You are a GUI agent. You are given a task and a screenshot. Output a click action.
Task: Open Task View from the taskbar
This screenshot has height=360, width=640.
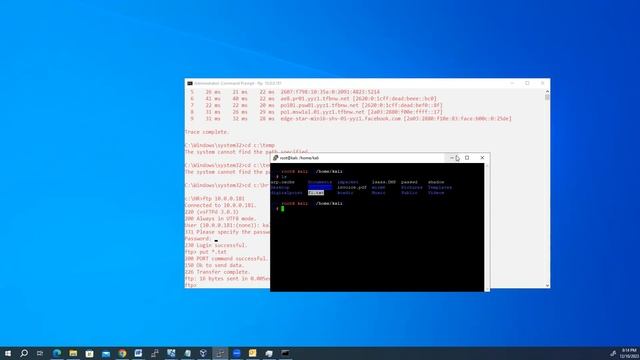coord(40,353)
